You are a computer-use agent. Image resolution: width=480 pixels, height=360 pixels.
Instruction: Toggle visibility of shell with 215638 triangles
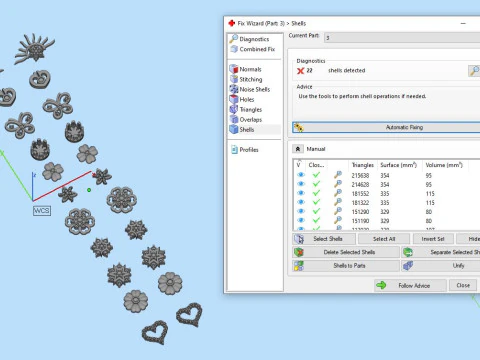pos(301,175)
